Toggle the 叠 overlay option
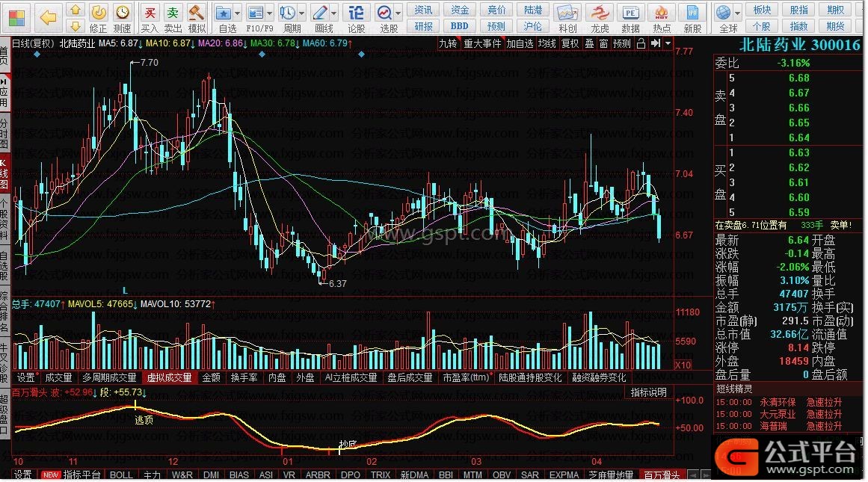Viewport: 868px width, 482px height. 590,43
